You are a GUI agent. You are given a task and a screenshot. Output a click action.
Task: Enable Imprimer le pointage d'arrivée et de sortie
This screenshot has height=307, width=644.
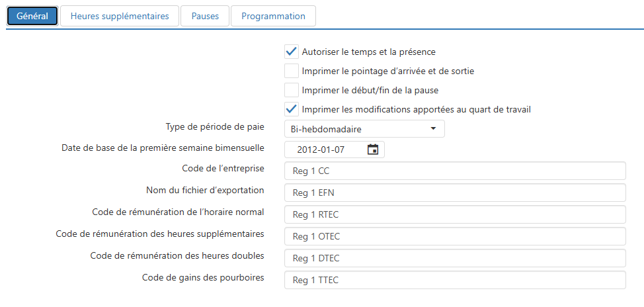coord(291,71)
